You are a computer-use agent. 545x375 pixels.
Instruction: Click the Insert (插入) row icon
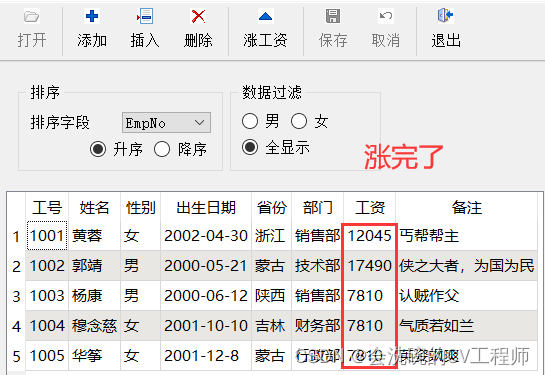tap(145, 16)
